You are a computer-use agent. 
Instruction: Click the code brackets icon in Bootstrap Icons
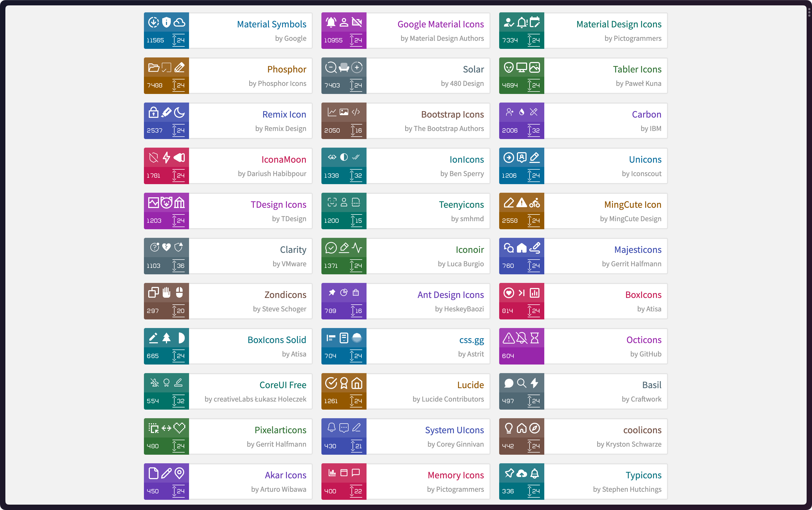pyautogui.click(x=356, y=112)
